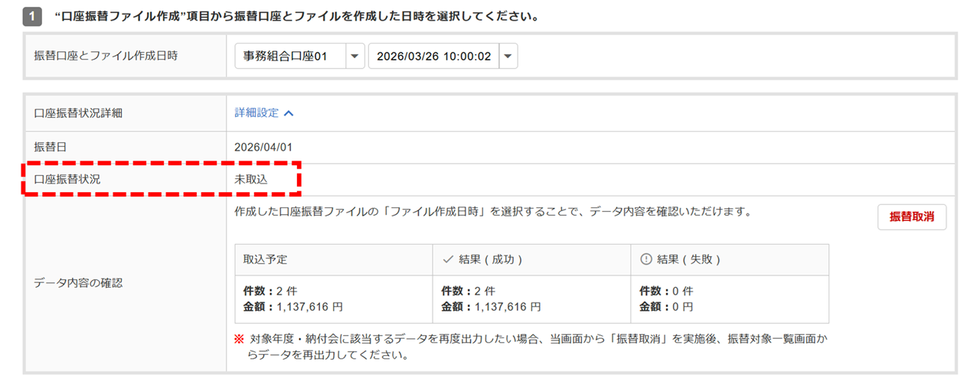Click the 振替日 value 2026/04/01
Screen dimensions: 980x381
click(263, 147)
